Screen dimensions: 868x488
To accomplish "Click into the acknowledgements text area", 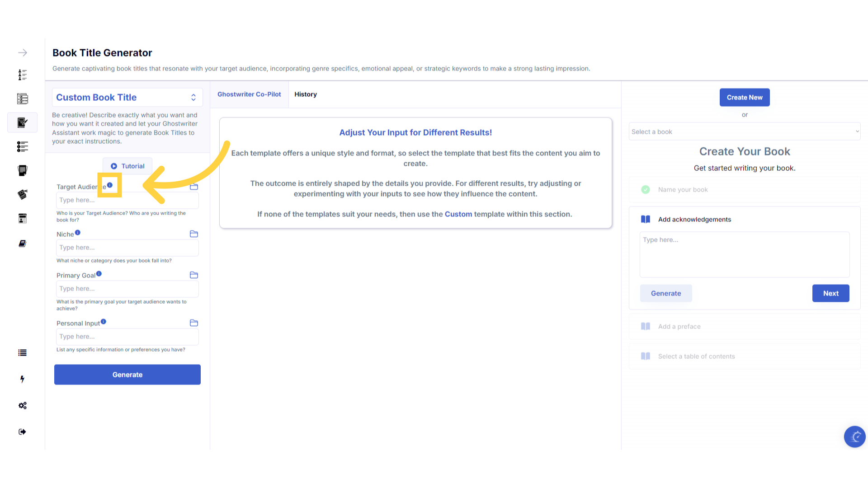I will [x=745, y=255].
